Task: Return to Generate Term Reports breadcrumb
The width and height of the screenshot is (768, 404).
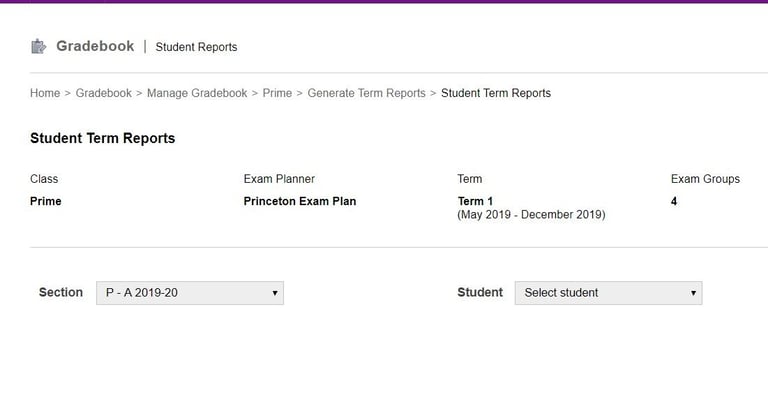Action: coord(366,93)
